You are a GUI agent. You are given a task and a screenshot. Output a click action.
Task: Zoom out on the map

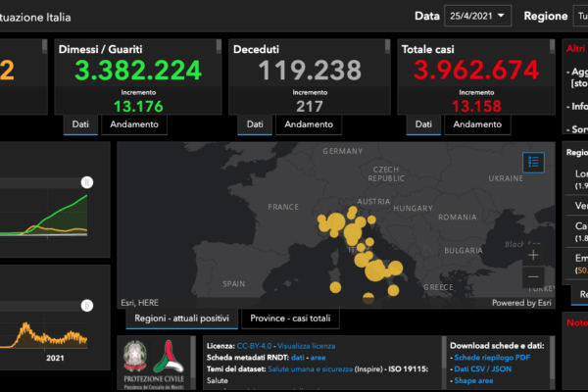pos(533,276)
